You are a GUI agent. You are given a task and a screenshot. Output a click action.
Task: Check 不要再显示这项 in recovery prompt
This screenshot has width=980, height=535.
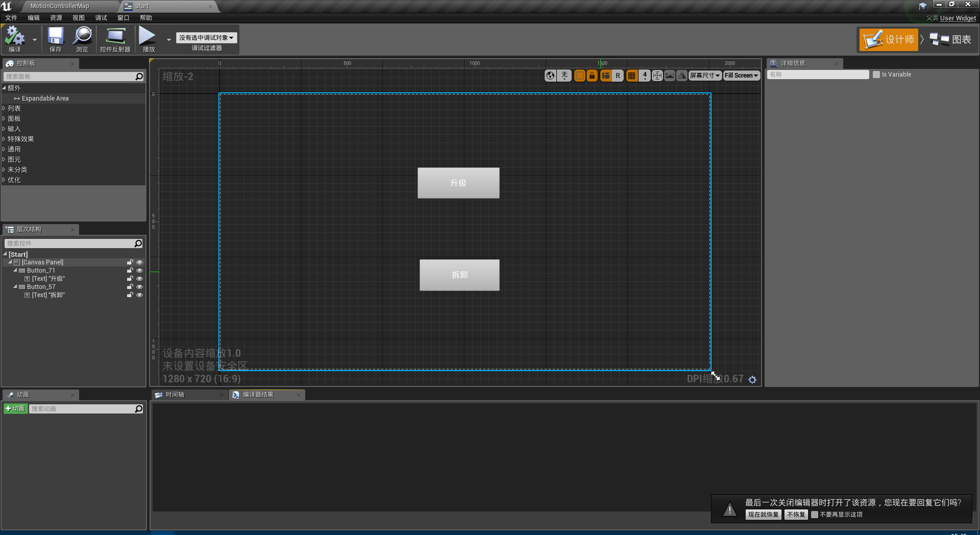[x=815, y=515]
